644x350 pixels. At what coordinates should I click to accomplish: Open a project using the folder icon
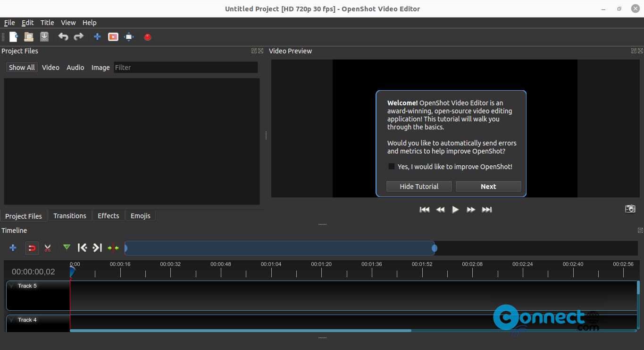point(29,37)
